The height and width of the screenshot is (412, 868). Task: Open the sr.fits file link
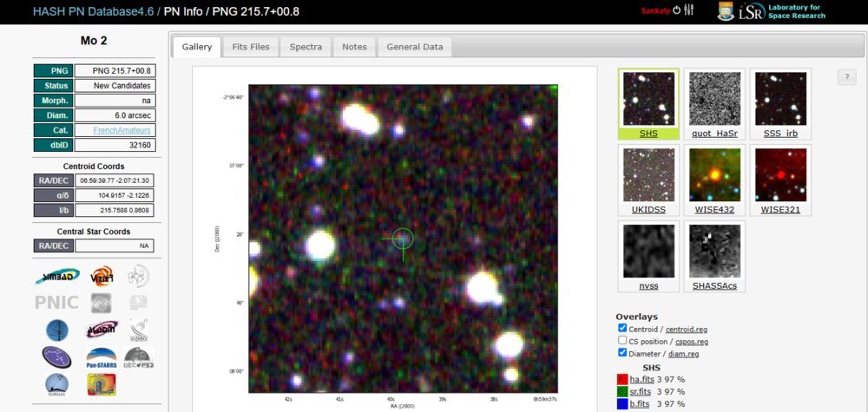[x=642, y=391]
